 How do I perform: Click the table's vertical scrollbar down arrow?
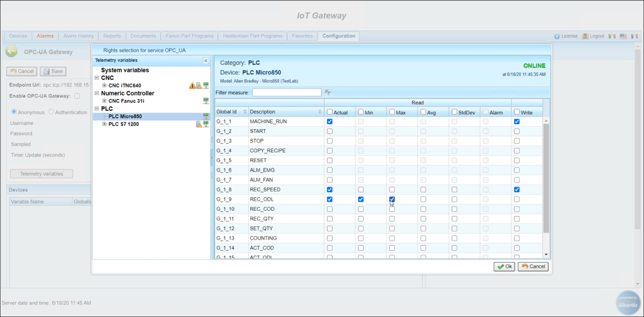coord(547,255)
